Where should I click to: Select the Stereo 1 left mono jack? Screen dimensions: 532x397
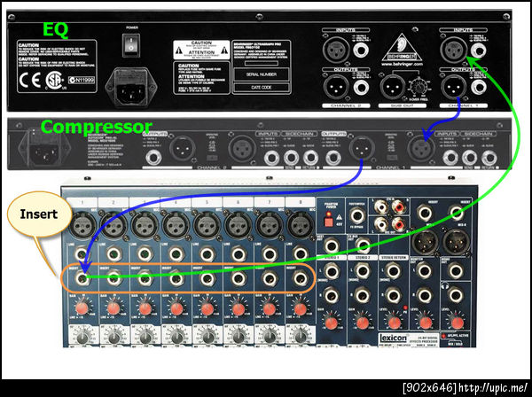click(x=331, y=271)
